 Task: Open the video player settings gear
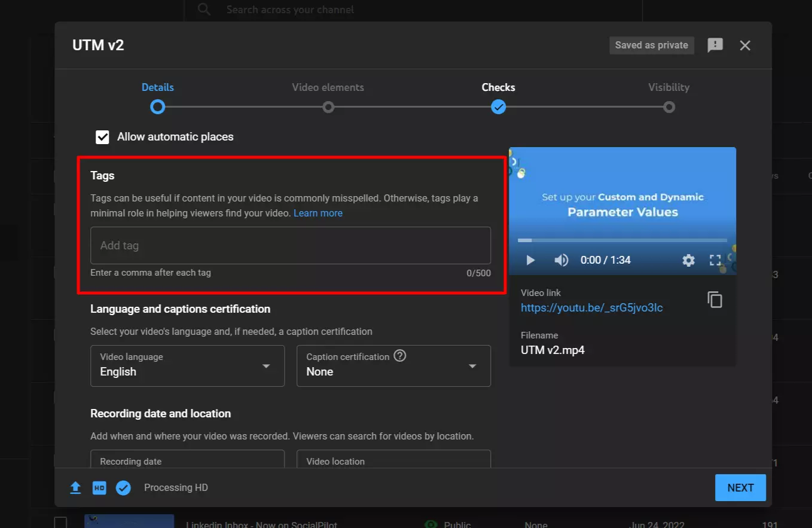pos(688,260)
